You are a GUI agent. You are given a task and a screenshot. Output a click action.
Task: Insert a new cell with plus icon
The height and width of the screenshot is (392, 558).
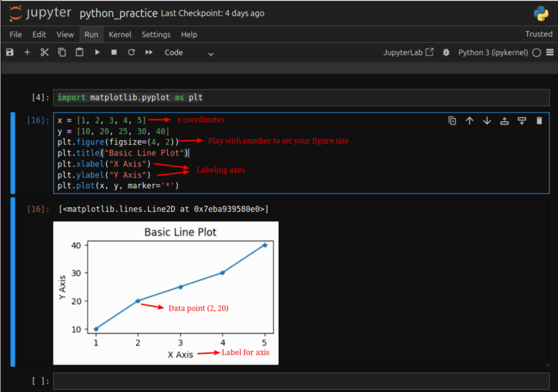coord(27,52)
